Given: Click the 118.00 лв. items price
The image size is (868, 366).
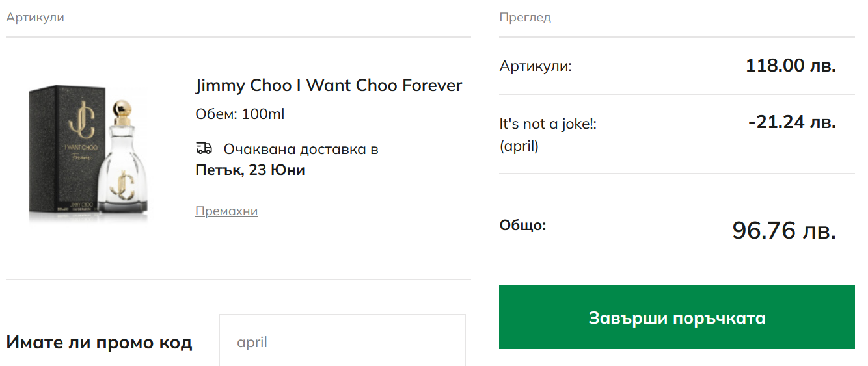Looking at the screenshot, I should coord(790,66).
